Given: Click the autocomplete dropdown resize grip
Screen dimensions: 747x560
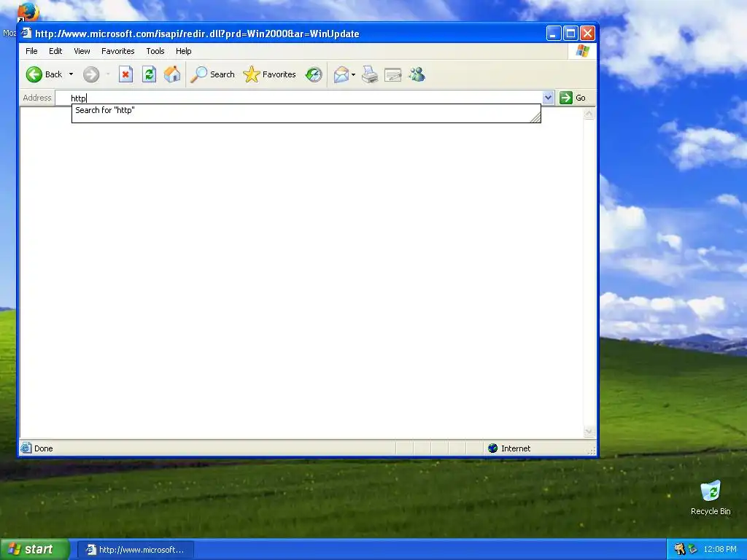Looking at the screenshot, I should coord(535,117).
